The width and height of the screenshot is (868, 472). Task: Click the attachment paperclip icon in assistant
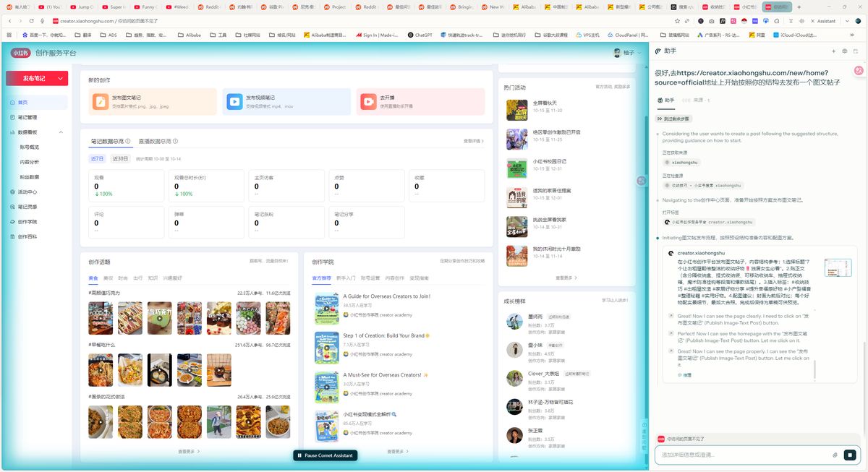click(835, 455)
